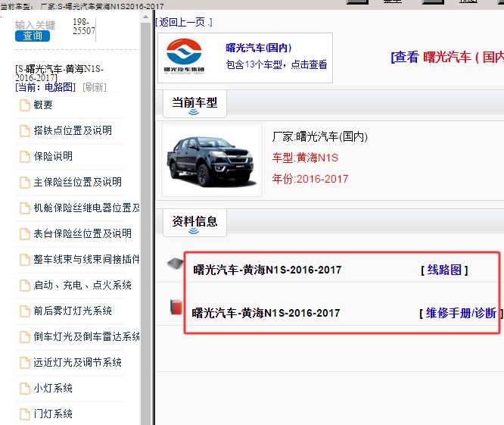504x425 pixels.
Task: Click the S-曙光汽车-黄海N1S-2016-2017 sidebar heading
Action: point(59,73)
